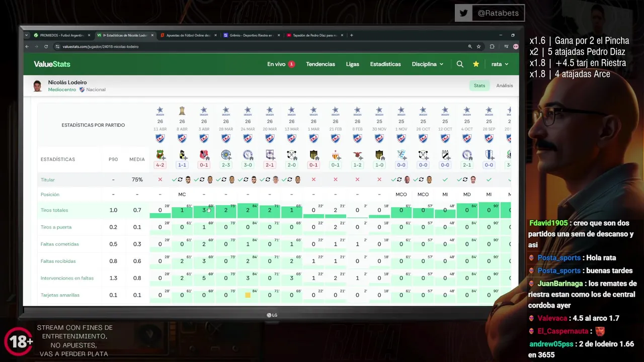Click the ValueStats logo
Viewport: 644px width, 362px height.
pyautogui.click(x=52, y=64)
